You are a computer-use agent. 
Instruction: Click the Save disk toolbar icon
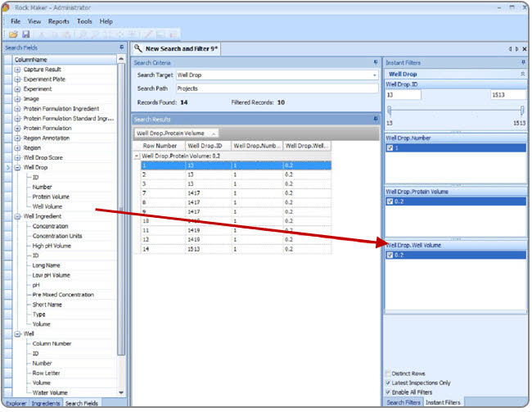coord(26,34)
